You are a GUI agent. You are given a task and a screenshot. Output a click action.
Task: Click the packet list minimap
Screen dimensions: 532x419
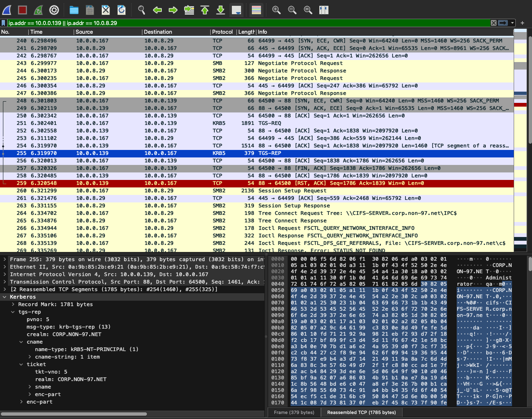(x=520, y=140)
